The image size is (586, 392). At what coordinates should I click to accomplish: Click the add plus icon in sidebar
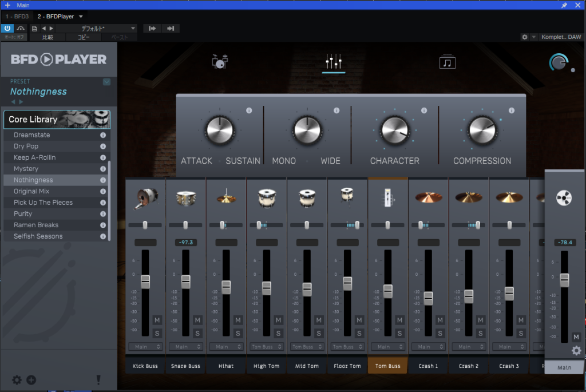[x=31, y=379]
